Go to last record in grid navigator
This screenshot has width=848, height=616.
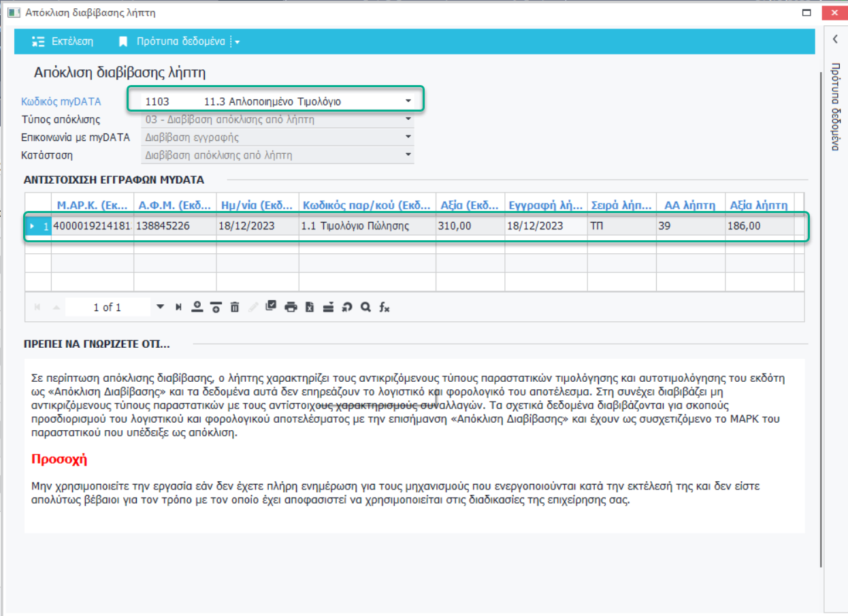[x=178, y=308]
